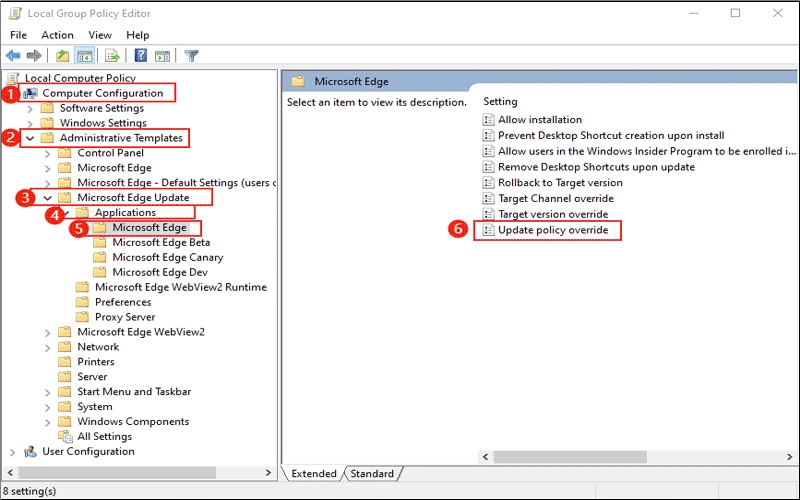This screenshot has height=500, width=800.
Task: Toggle the Show/Hide console tree icon
Action: 85,56
